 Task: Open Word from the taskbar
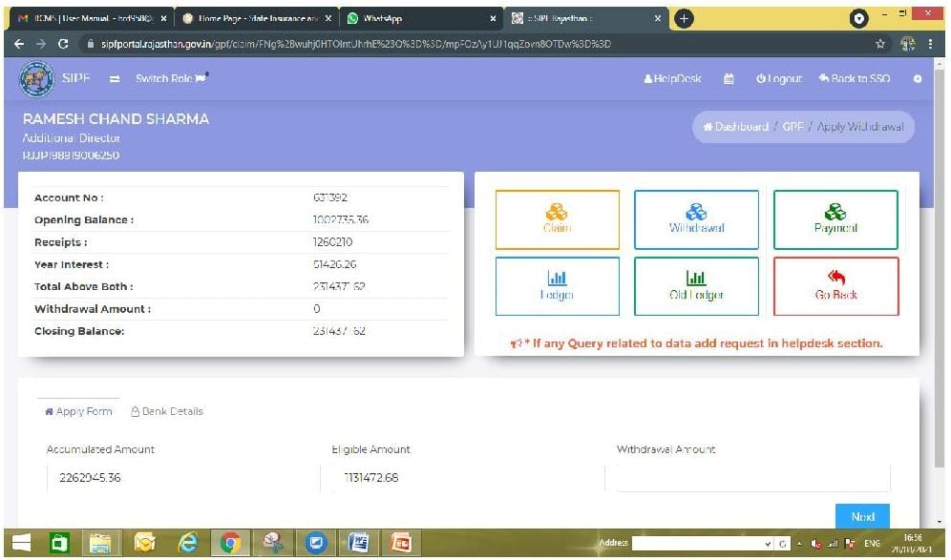tap(358, 543)
